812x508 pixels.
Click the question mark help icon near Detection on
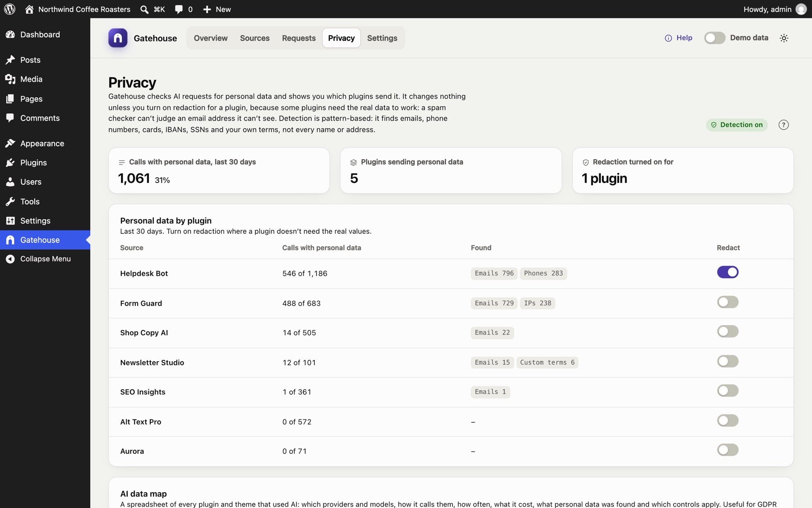tap(784, 125)
